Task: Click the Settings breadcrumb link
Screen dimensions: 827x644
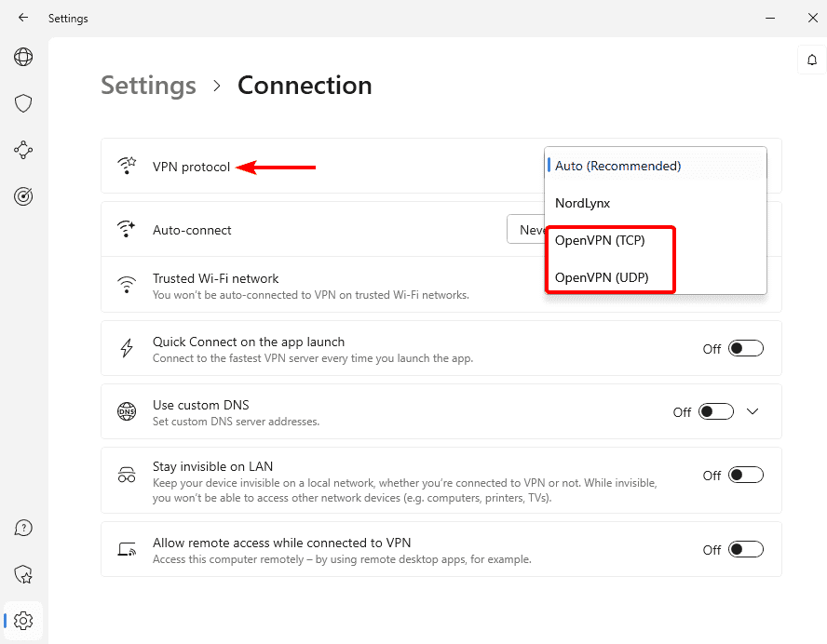Action: point(148,86)
